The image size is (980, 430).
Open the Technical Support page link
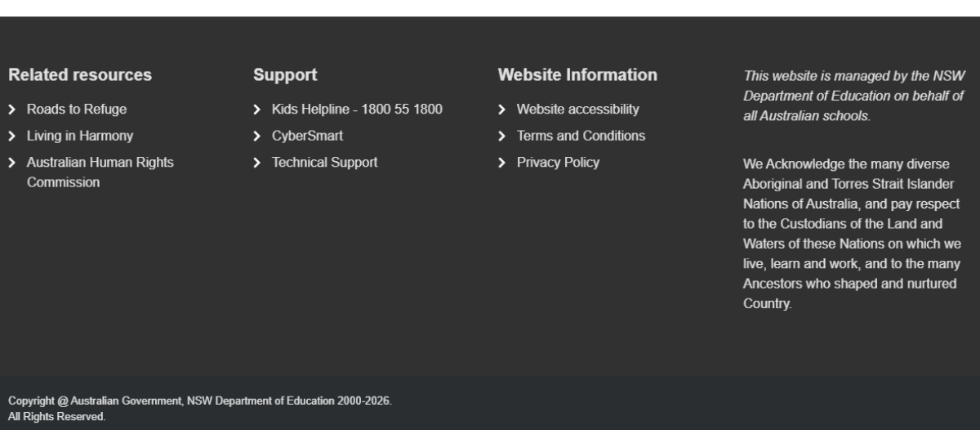tap(324, 163)
